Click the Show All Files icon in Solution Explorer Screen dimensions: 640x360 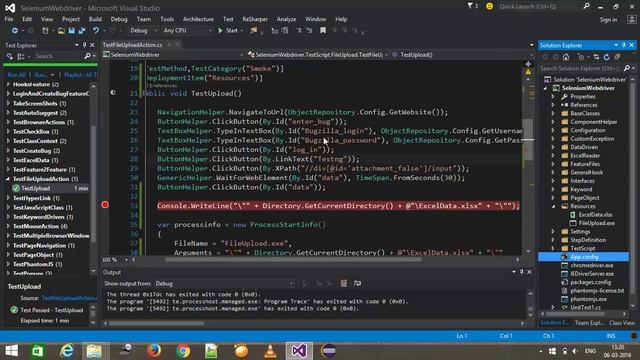coord(617,57)
